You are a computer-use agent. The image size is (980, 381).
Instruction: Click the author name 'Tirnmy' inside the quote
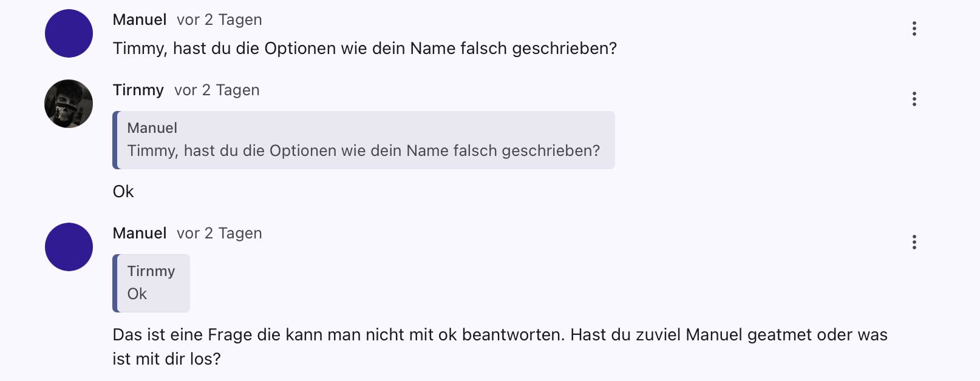tap(151, 271)
